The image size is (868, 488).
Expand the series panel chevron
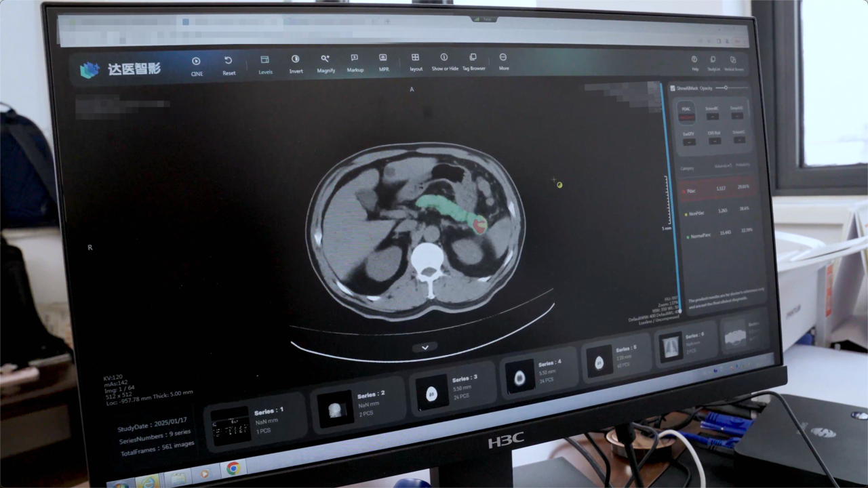point(425,347)
